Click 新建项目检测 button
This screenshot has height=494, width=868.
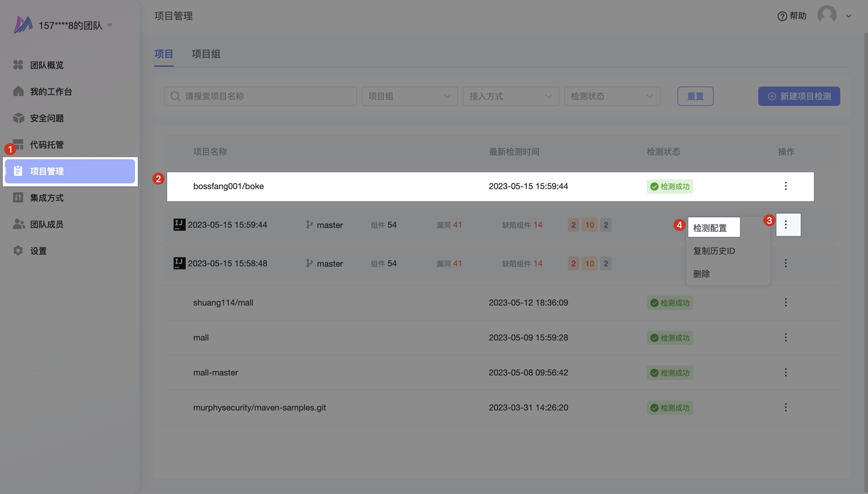coord(799,96)
